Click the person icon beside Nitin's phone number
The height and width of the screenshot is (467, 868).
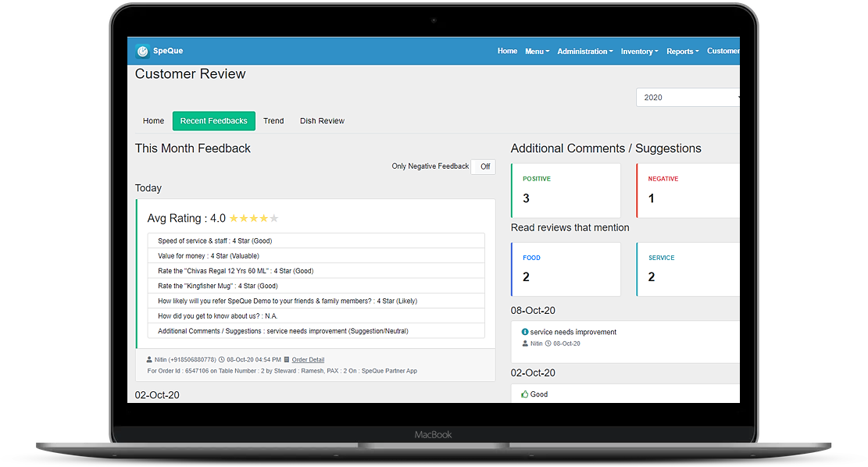tap(148, 359)
